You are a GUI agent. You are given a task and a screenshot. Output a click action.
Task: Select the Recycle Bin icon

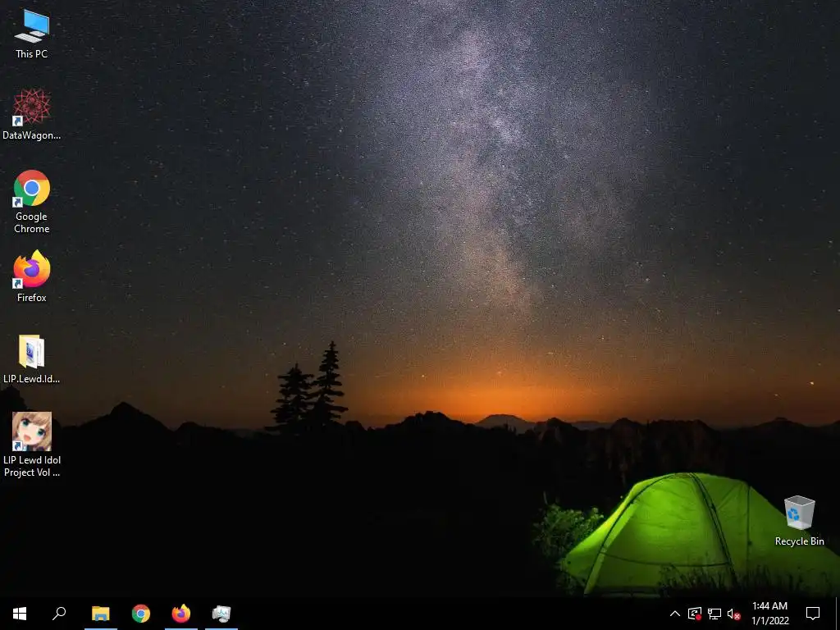click(x=799, y=520)
